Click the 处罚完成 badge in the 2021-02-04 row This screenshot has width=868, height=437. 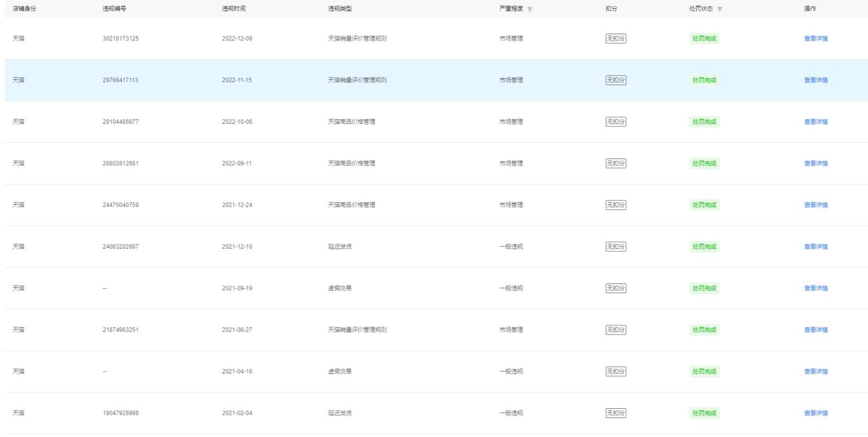point(704,413)
